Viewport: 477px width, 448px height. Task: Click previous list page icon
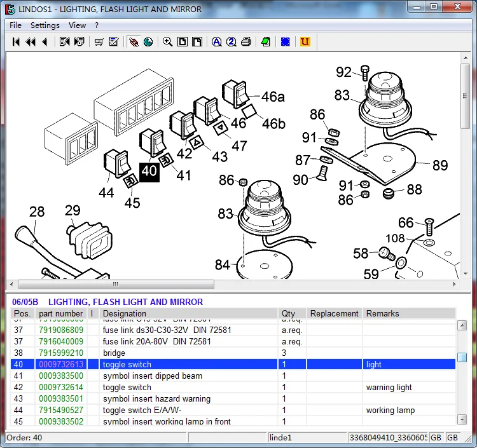[x=64, y=42]
